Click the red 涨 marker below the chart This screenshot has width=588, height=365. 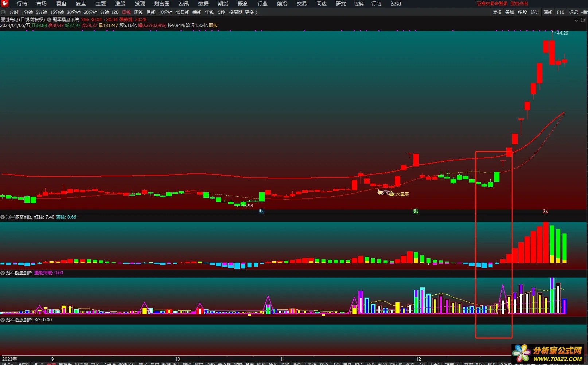pos(545,211)
